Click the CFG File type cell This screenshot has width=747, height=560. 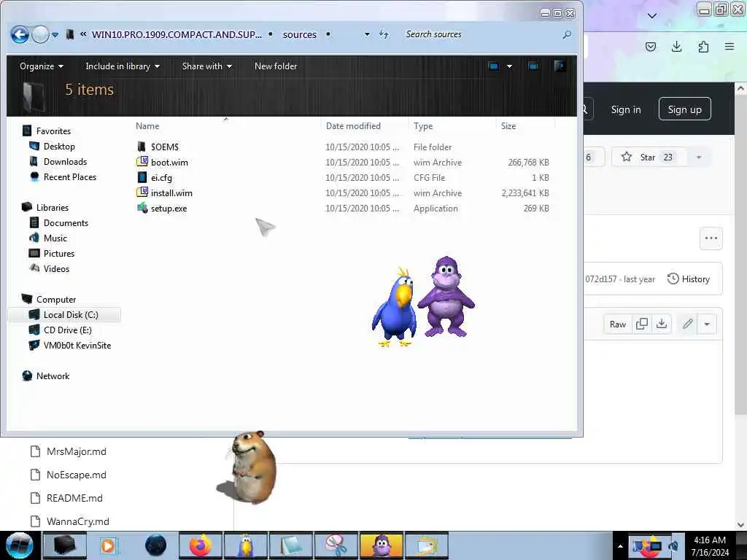429,178
